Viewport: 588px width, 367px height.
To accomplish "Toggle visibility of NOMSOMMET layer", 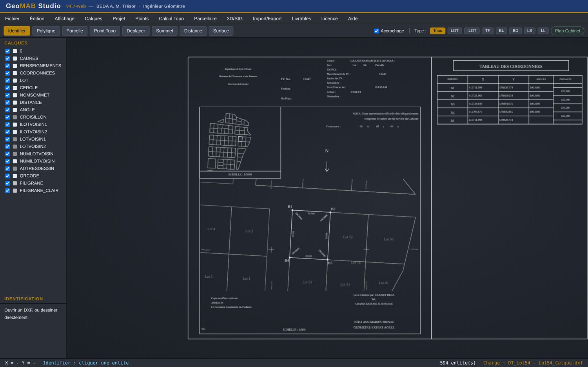I will (x=7, y=95).
